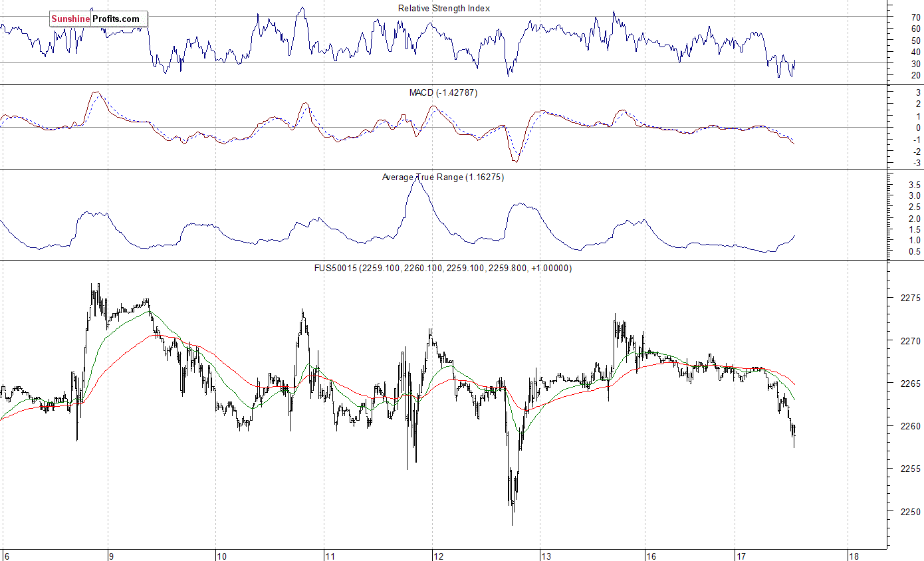Click the SunshineProfits.com logo
The width and height of the screenshot is (924, 561).
point(98,19)
